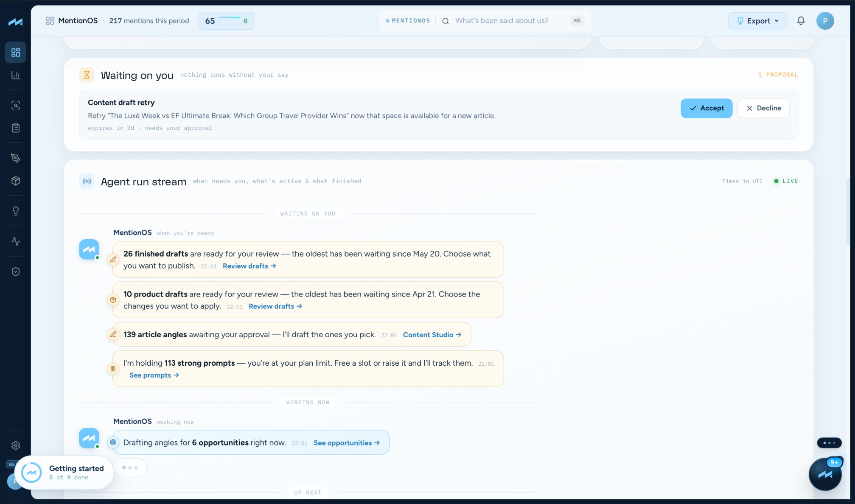855x504 pixels.
Task: Click the score chip showing 65
Action: (226, 21)
